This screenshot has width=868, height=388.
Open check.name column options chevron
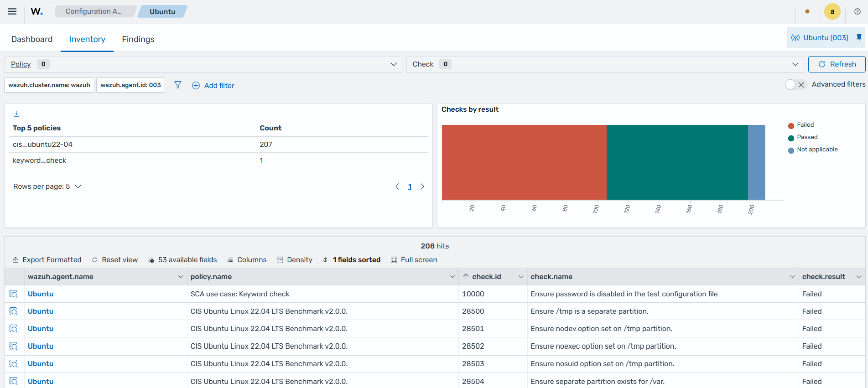tap(792, 277)
